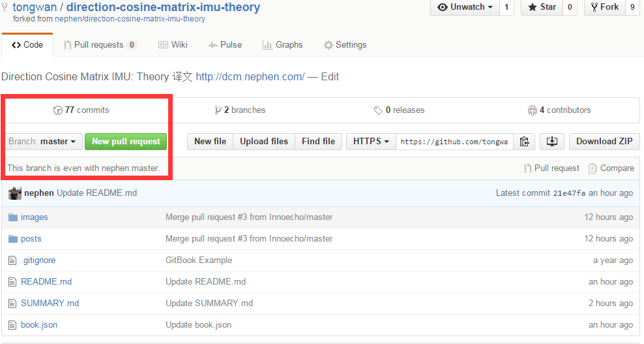Image resolution: width=644 pixels, height=344 pixels.
Task: Open the http://dcm.nephen.com/ link
Action: click(x=250, y=77)
